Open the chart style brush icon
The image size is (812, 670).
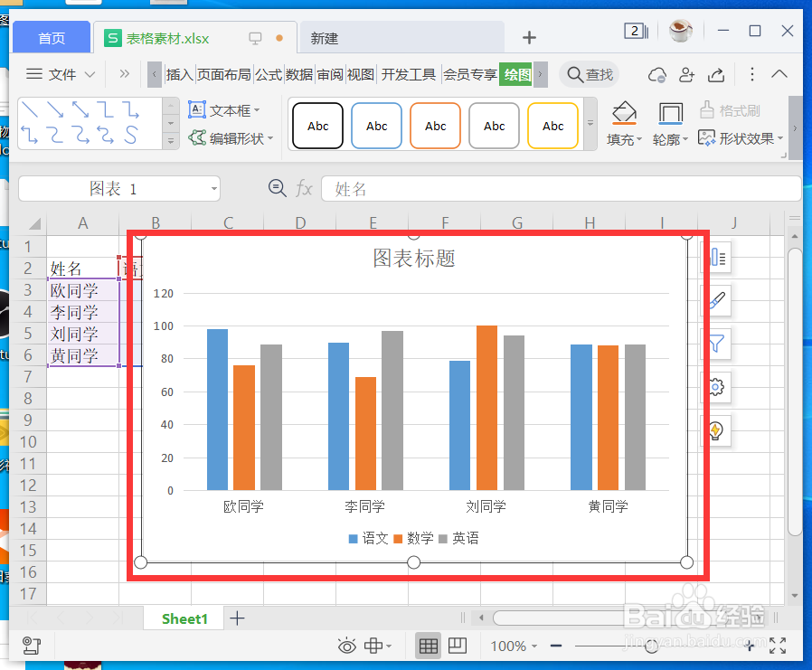click(716, 300)
